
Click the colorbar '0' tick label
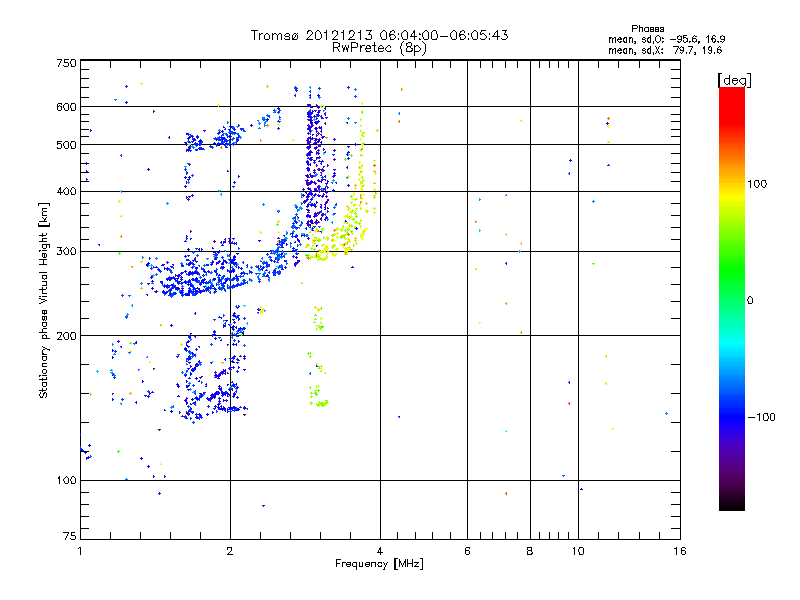tap(750, 300)
